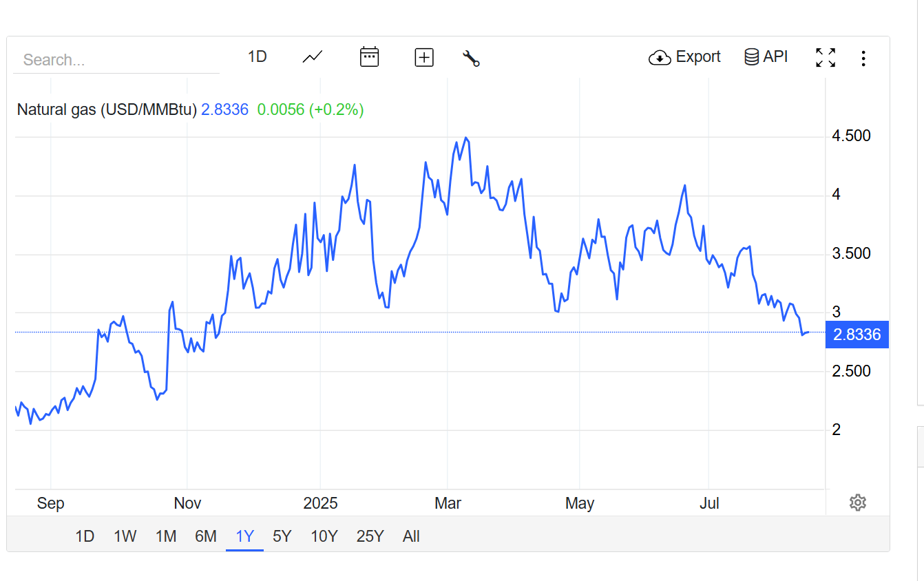This screenshot has width=924, height=581.
Task: Open the chart type line icon
Action: point(313,57)
